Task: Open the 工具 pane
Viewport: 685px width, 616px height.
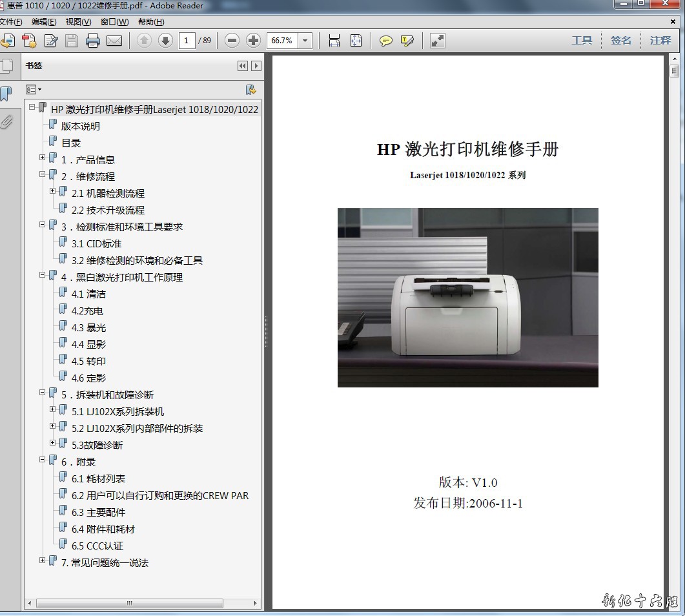Action: pos(581,40)
